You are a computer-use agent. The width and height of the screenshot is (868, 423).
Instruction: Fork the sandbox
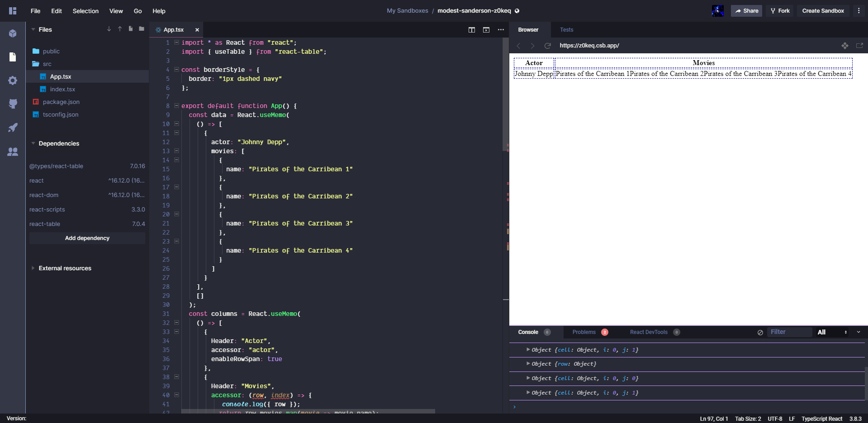(779, 10)
